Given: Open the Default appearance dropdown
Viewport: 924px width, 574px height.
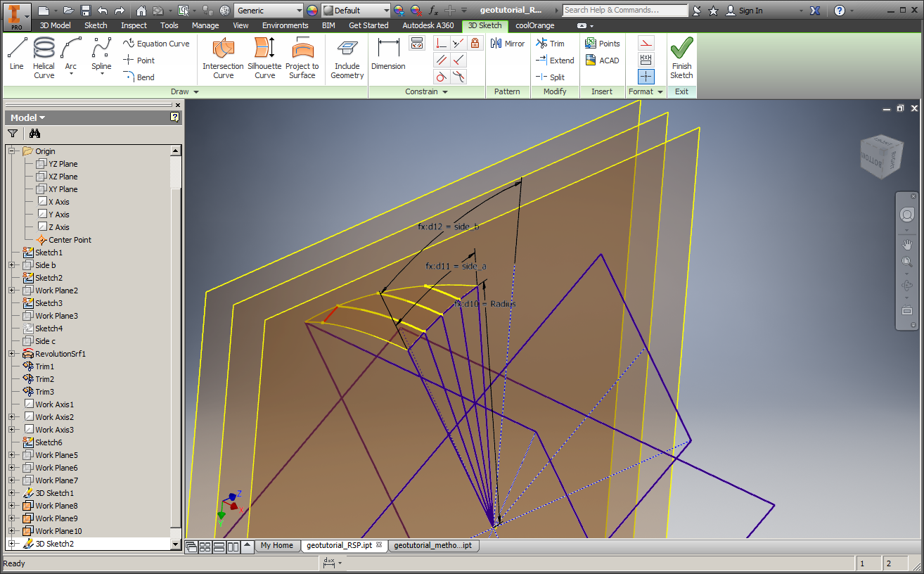Looking at the screenshot, I should click(385, 11).
